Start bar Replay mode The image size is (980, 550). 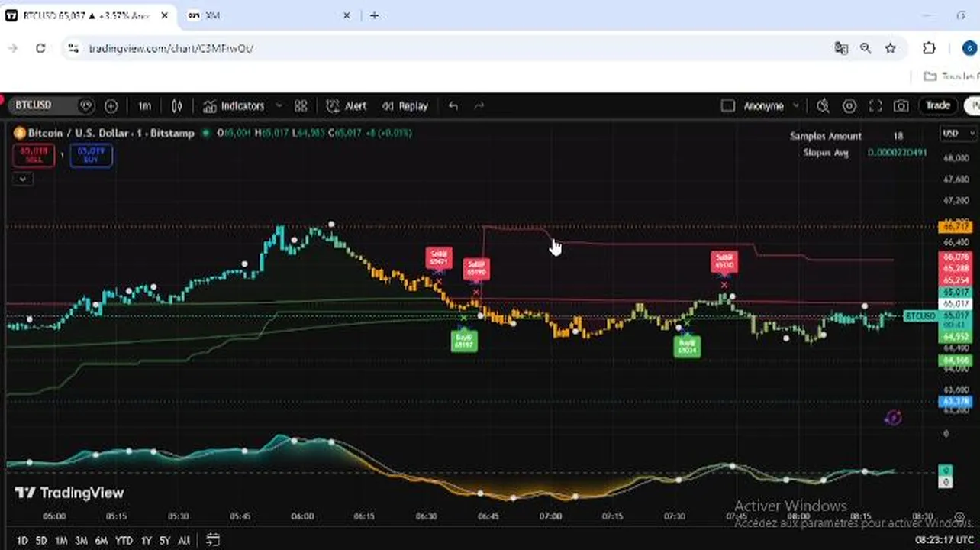coord(405,106)
